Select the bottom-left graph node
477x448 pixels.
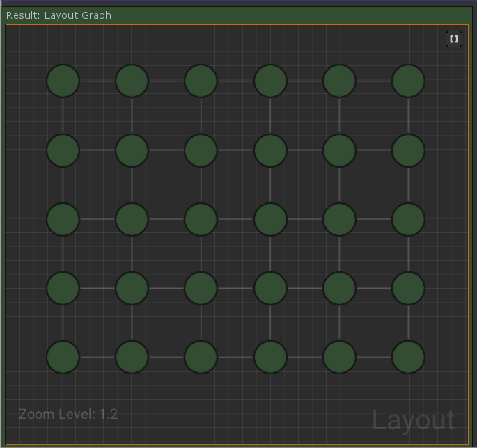tap(63, 357)
